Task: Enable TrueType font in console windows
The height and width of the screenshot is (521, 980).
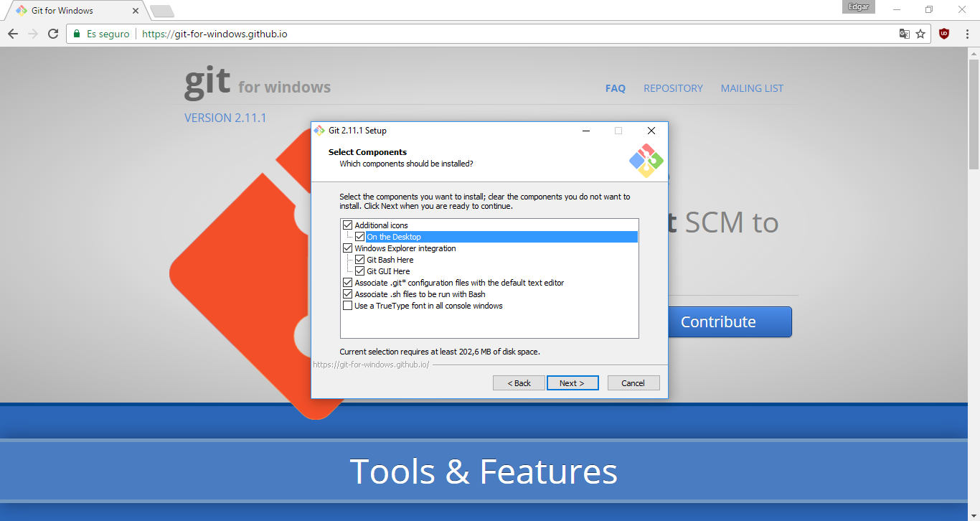Action: pyautogui.click(x=348, y=306)
